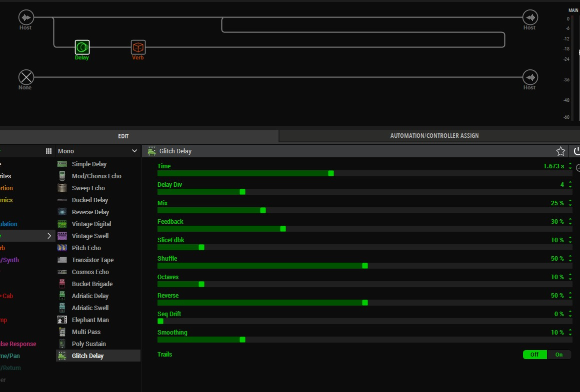
Task: Bypass block with power icon
Action: coord(576,151)
